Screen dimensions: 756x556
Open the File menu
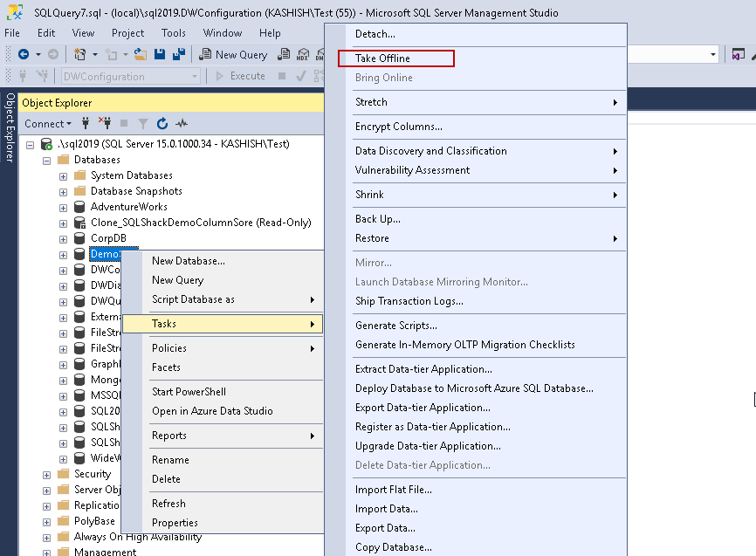tap(12, 33)
